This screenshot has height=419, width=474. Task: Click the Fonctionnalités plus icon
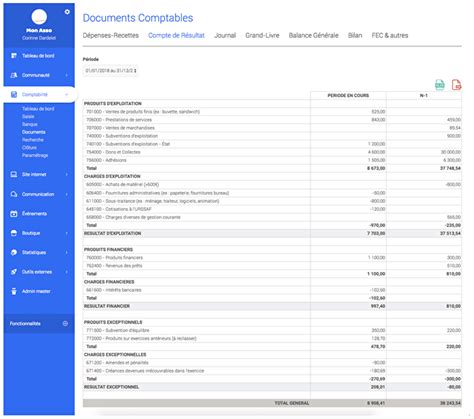pyautogui.click(x=65, y=323)
